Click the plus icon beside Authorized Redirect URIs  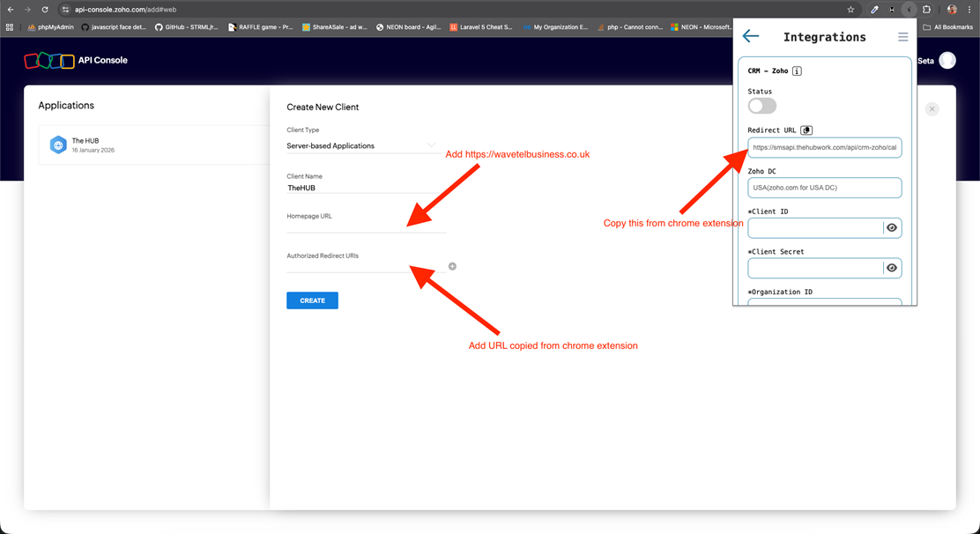pos(453,266)
